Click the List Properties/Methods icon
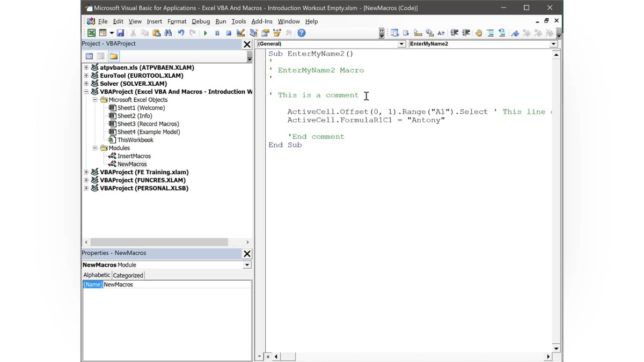Image resolution: width=644 pixels, height=362 pixels. tap(394, 33)
